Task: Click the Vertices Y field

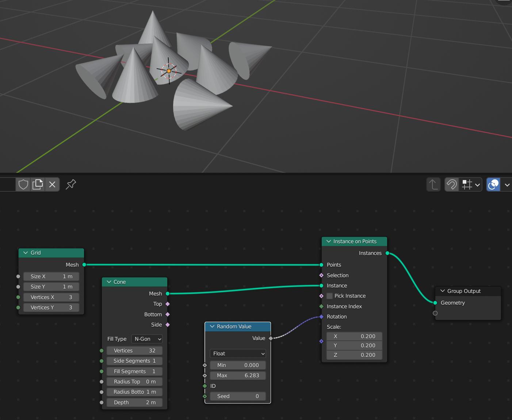Action: pos(51,308)
